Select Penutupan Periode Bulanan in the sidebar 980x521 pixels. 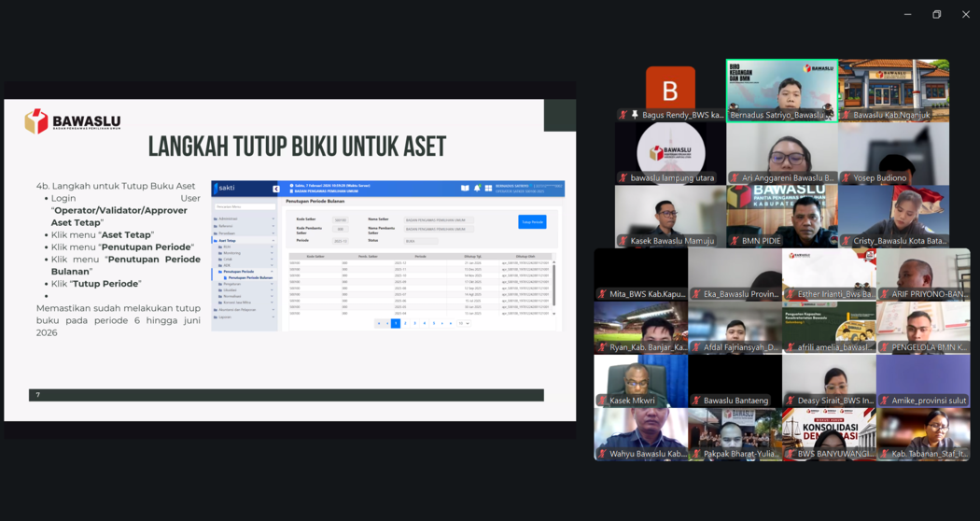250,277
